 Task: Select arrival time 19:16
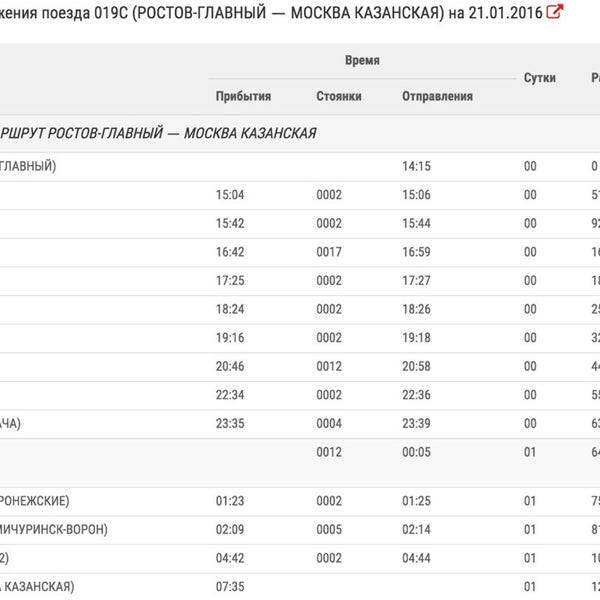(230, 338)
